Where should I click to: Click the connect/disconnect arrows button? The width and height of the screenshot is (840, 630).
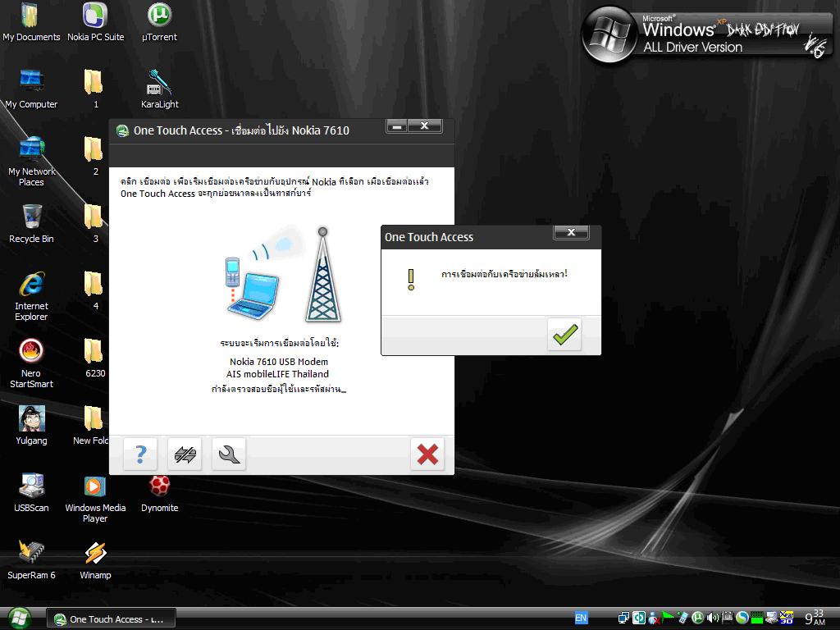pyautogui.click(x=185, y=454)
